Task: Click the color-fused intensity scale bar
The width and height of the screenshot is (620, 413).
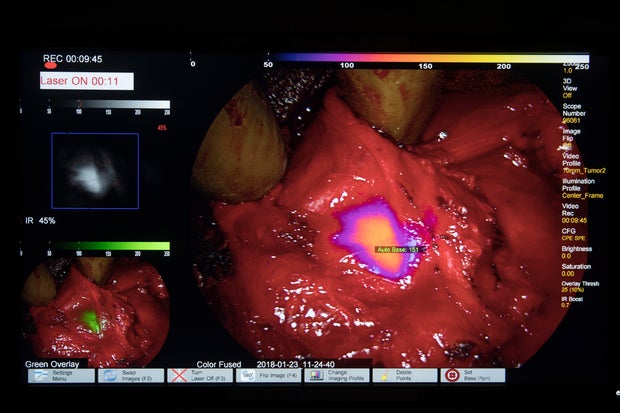Action: point(429,58)
